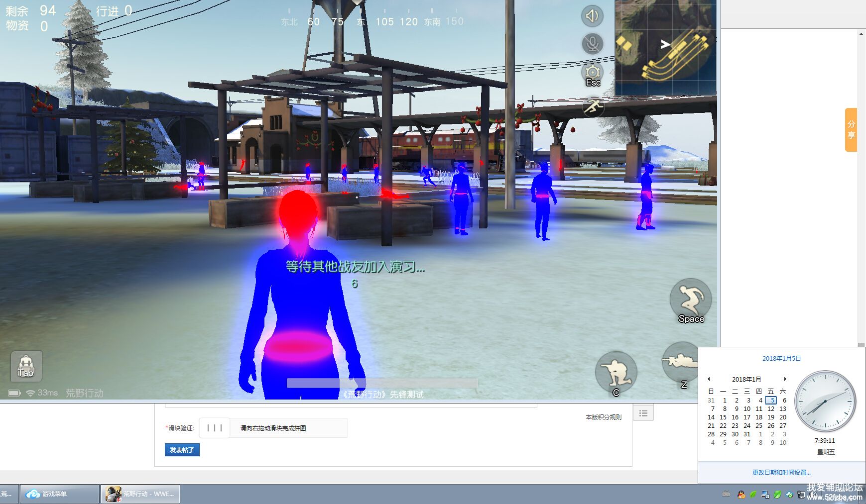Click the 7:39:11 time text
Viewport: 866px width, 504px height.
(825, 440)
